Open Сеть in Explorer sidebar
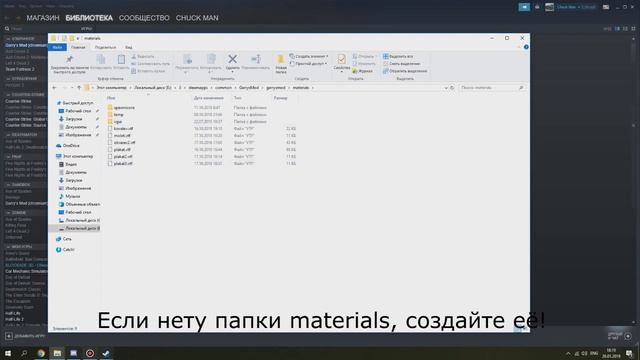 click(x=64, y=239)
